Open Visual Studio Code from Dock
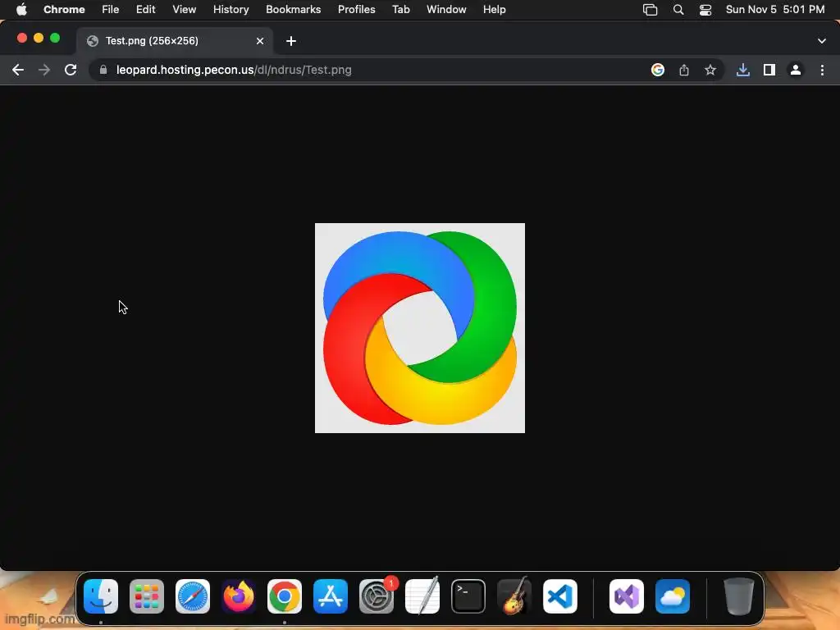The image size is (840, 630). [x=560, y=596]
